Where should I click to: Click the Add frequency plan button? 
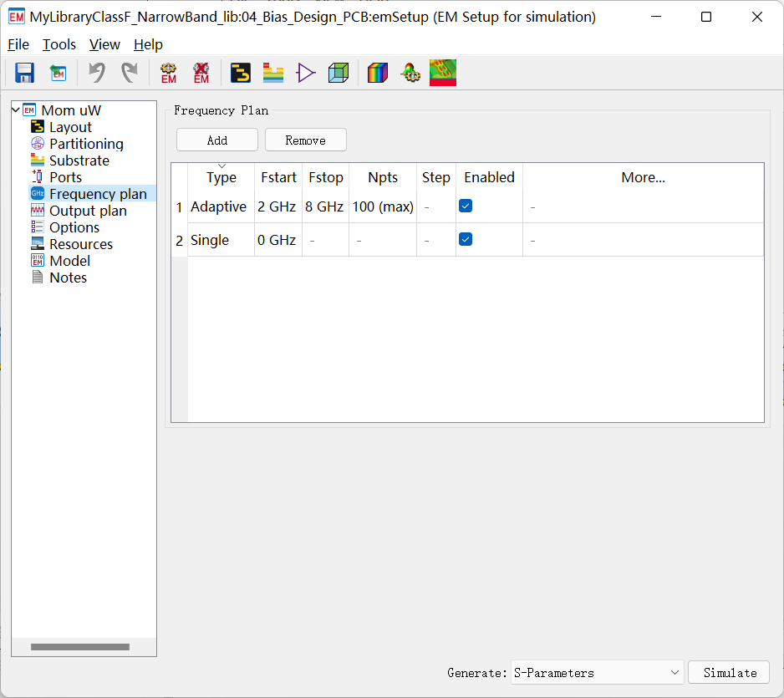pyautogui.click(x=217, y=140)
